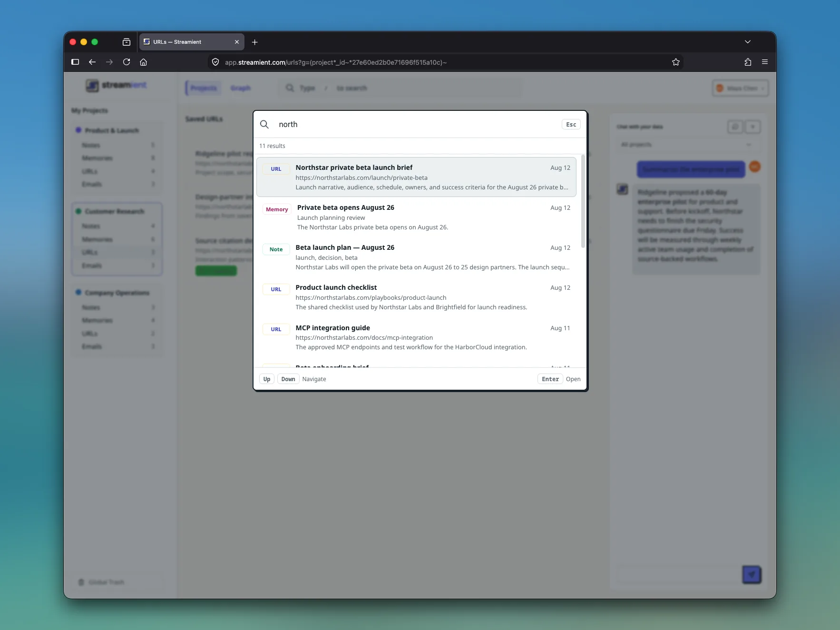
Task: Select the URLs — Streamient tab
Action: pos(191,42)
